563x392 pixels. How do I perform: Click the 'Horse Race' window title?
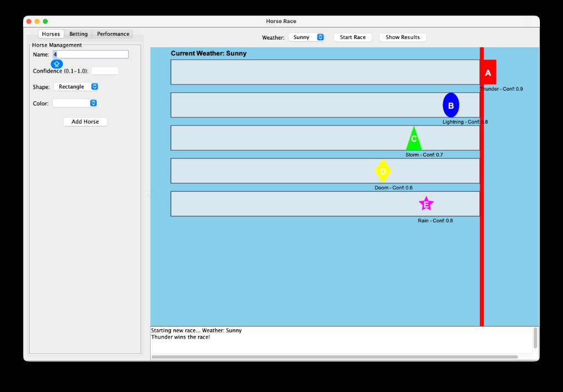[281, 21]
